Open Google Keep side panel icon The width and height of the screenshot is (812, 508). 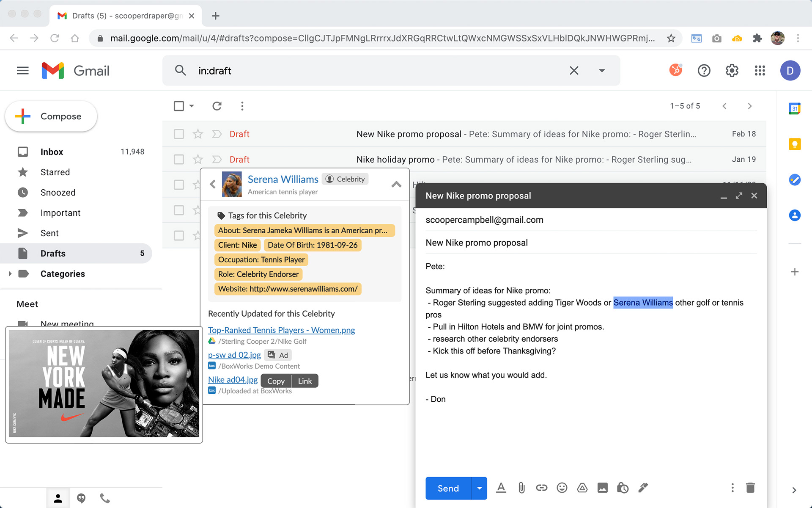point(795,144)
